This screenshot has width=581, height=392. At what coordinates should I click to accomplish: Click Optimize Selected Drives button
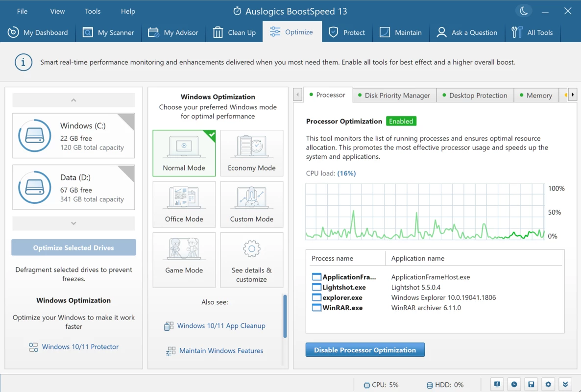(x=74, y=247)
